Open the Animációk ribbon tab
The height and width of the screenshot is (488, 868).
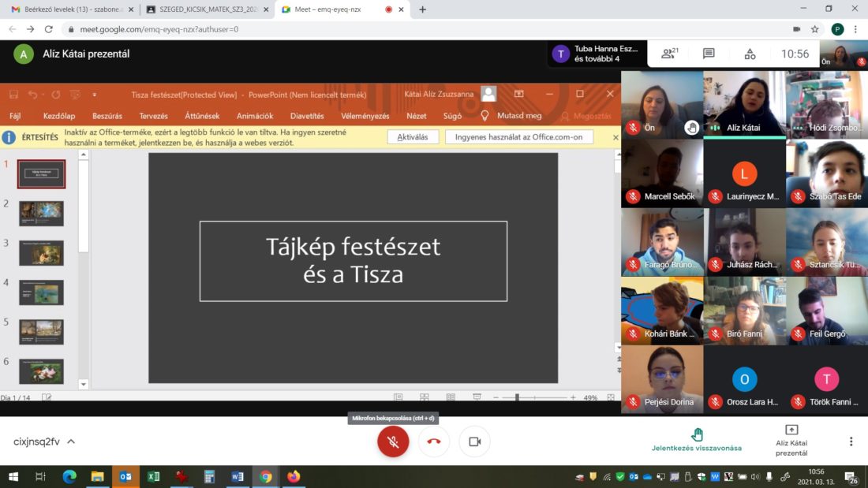255,116
